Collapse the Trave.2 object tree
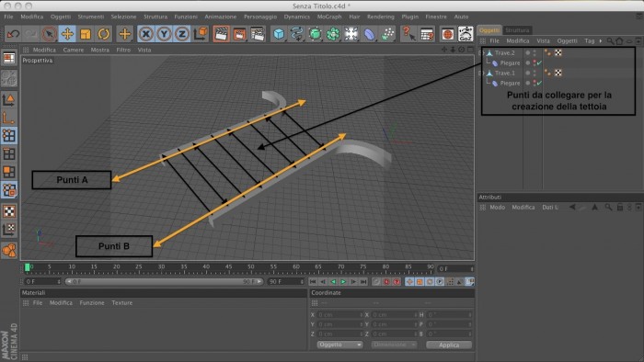The width and height of the screenshot is (644, 362). (480, 53)
